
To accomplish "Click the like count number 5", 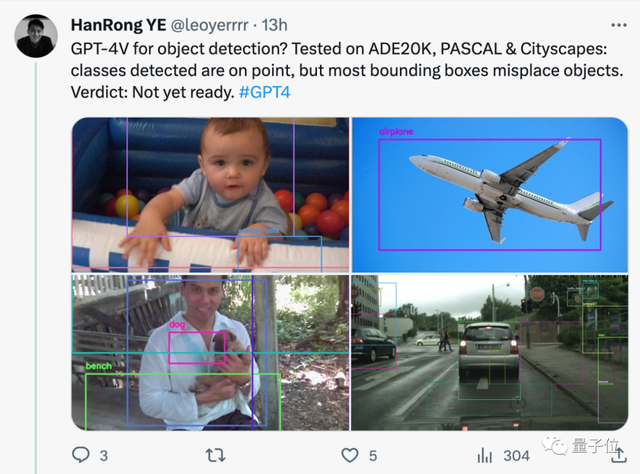I will (x=373, y=456).
